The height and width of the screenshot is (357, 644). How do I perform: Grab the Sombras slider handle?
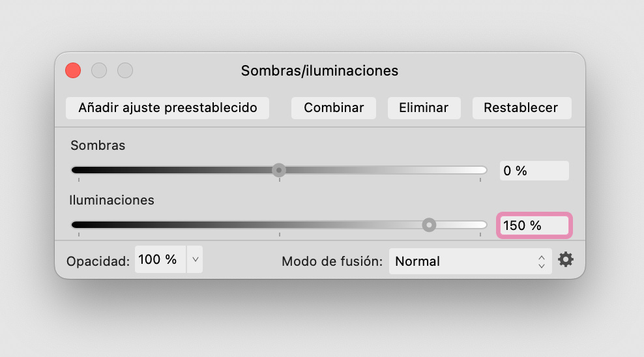click(x=279, y=170)
